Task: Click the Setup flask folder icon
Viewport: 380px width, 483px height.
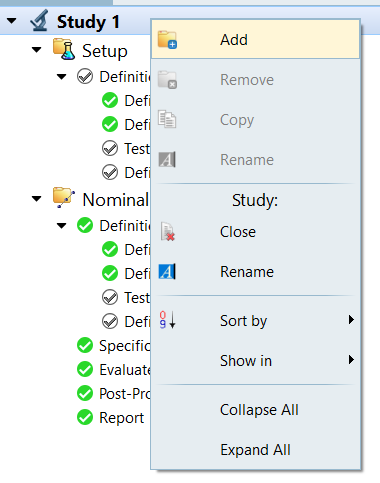Action: tap(64, 49)
